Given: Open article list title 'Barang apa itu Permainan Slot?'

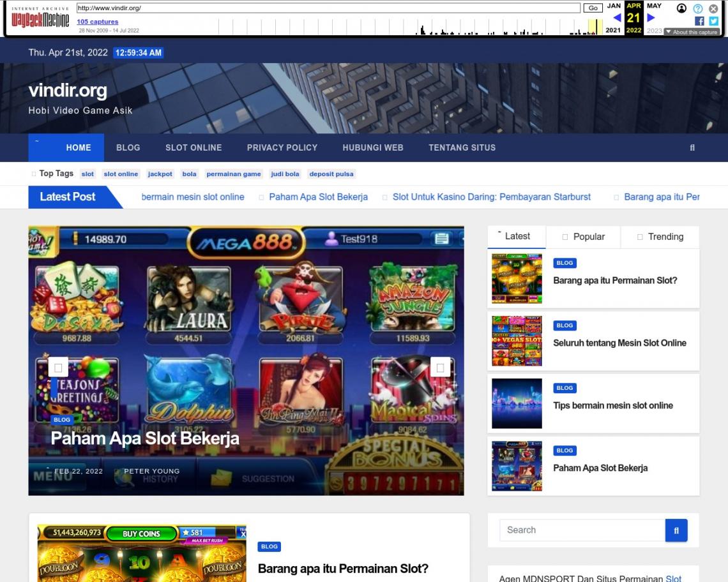Looking at the screenshot, I should (x=343, y=569).
